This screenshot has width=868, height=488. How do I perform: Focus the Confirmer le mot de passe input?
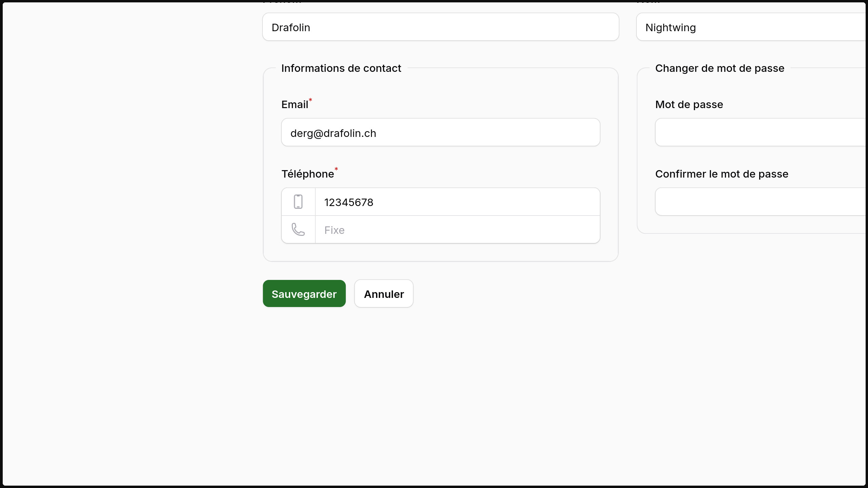[x=760, y=202]
